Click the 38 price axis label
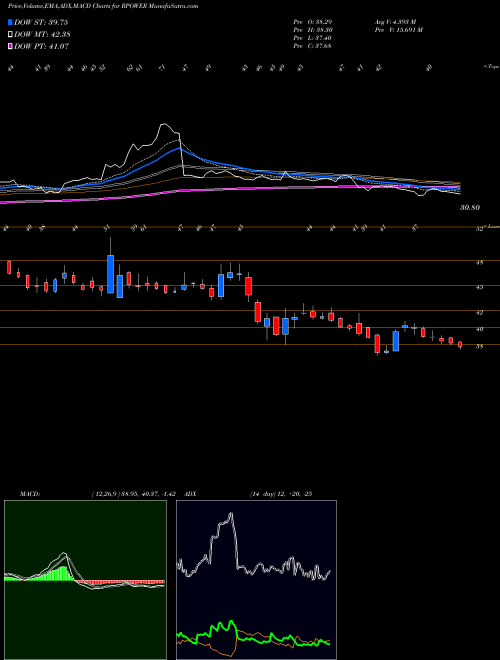Viewport: 500px width, 660px height. tap(479, 346)
